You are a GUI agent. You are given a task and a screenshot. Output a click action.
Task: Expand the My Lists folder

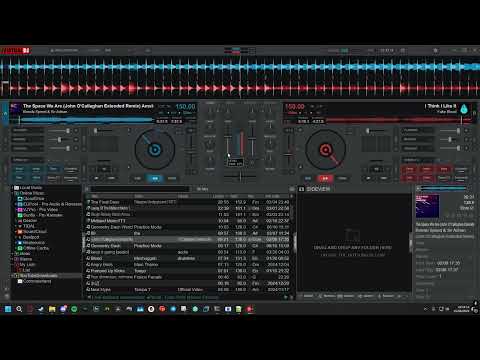point(13,265)
